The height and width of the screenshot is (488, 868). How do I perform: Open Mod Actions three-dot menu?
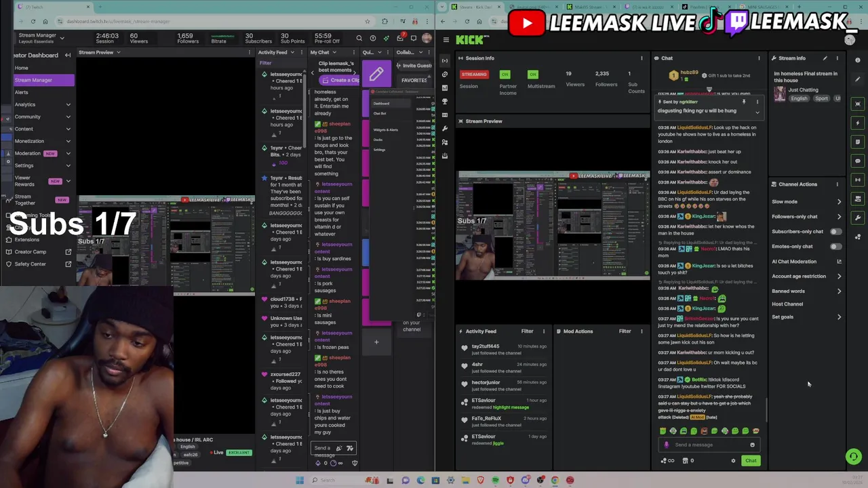pyautogui.click(x=642, y=331)
